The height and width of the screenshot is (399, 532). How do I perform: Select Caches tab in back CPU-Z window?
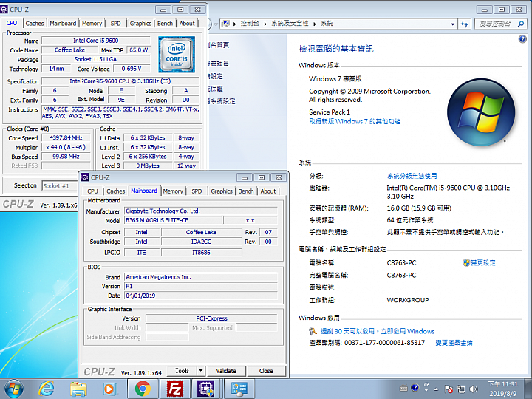point(35,24)
